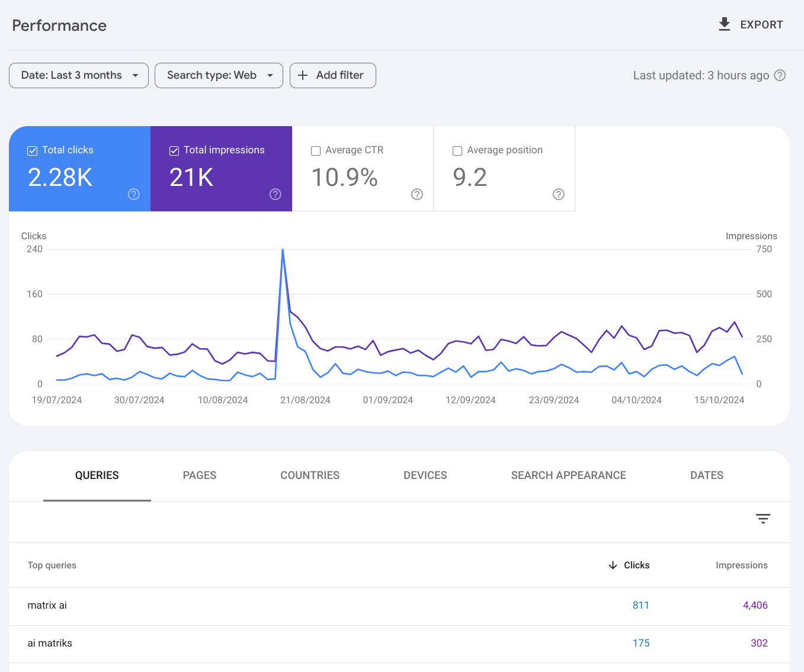Select the "matrix ai" query row
The width and height of the screenshot is (804, 672).
[x=47, y=605]
